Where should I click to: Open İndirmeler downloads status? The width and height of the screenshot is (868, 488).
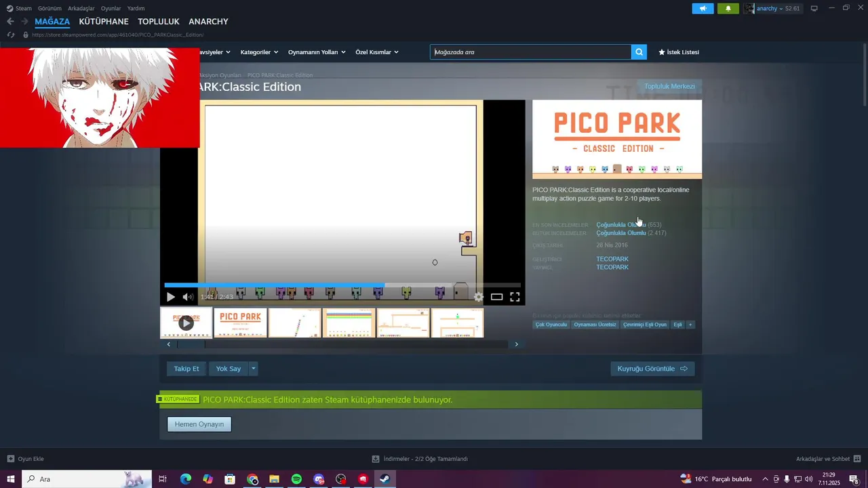coord(420,459)
